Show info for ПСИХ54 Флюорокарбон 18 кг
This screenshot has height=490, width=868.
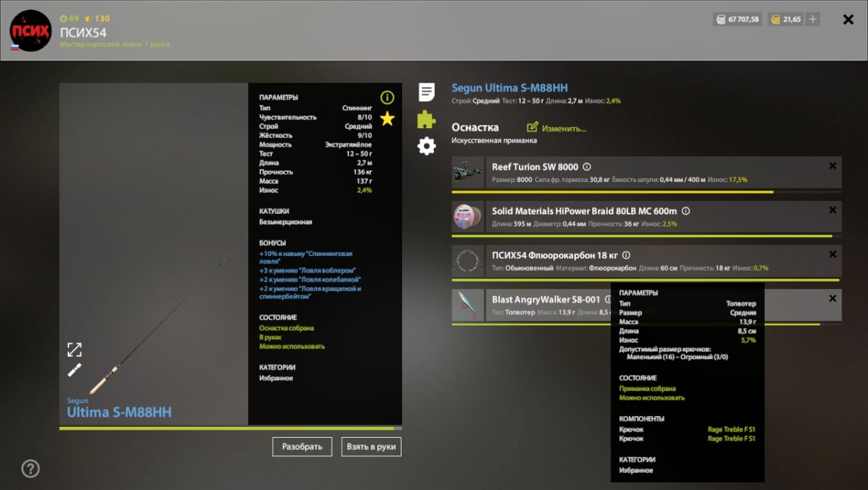pos(626,255)
